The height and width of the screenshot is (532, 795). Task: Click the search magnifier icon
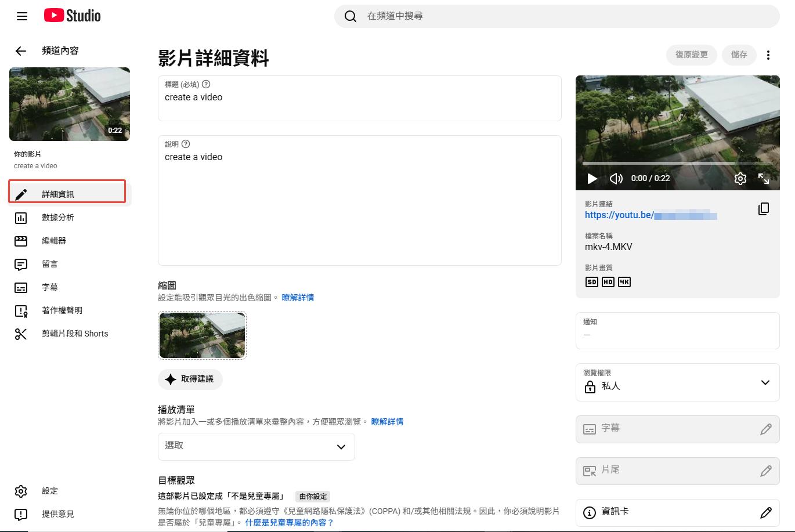tap(350, 16)
